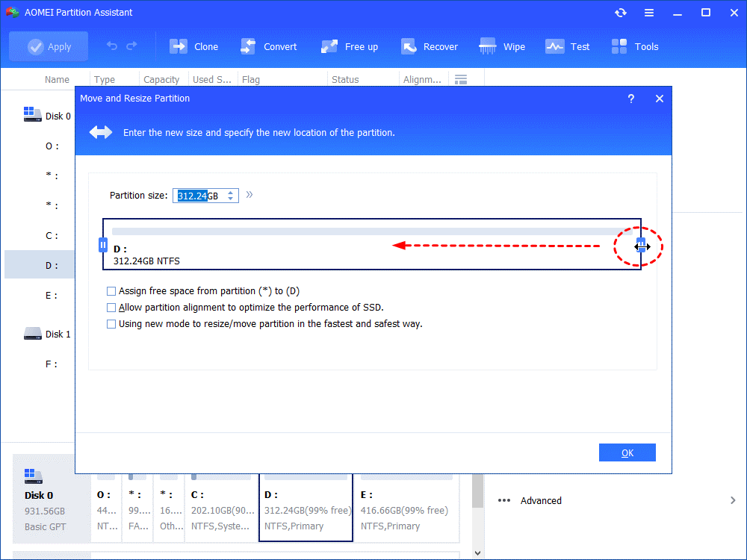The width and height of the screenshot is (747, 560).
Task: Click the Status column header
Action: 345,80
